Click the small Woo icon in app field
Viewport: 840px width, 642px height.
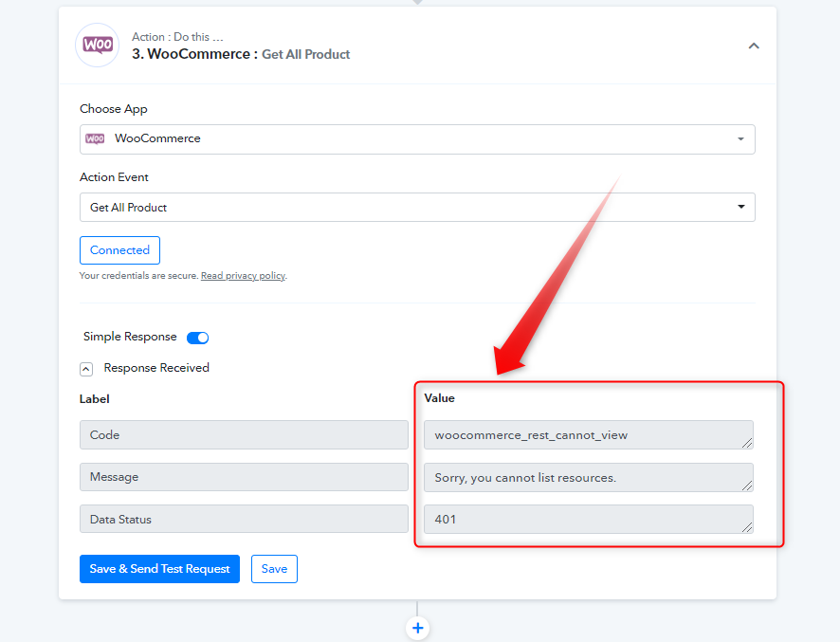95,138
